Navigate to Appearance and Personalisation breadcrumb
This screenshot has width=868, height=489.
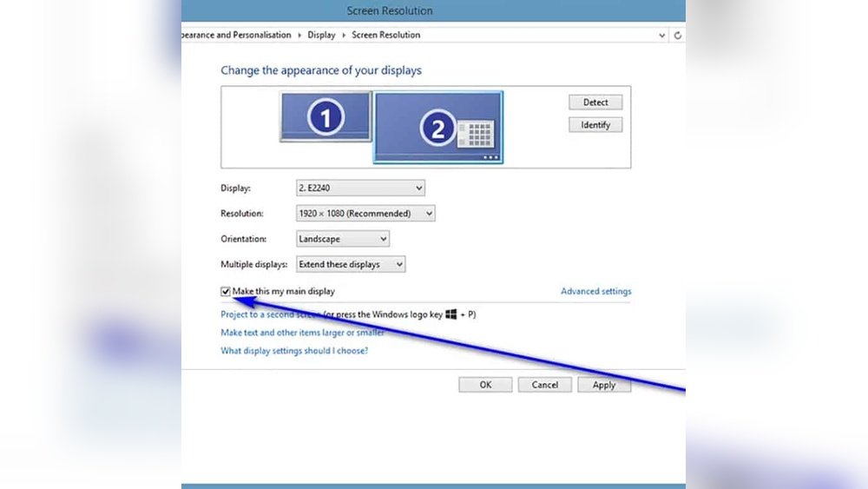(234, 36)
